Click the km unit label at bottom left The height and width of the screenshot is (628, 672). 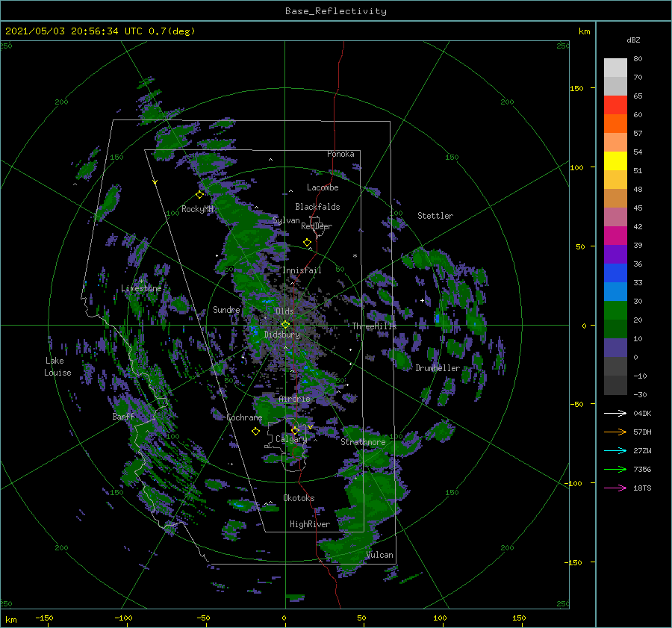click(11, 620)
